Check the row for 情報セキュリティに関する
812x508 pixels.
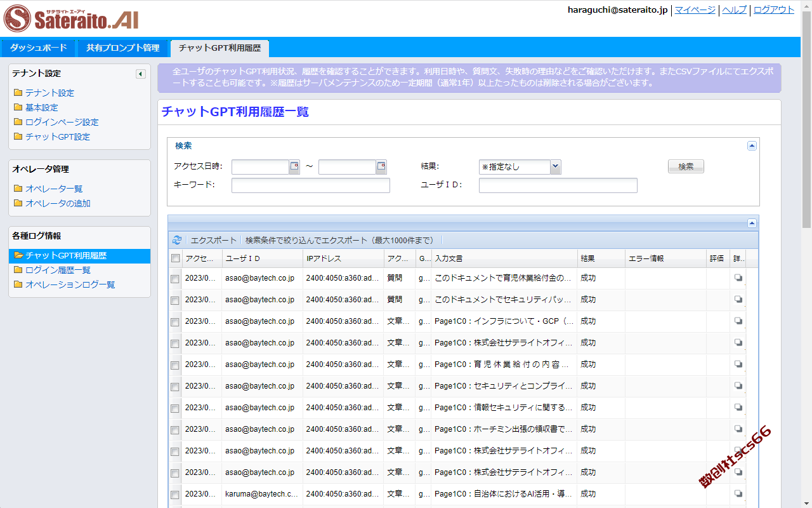(175, 408)
